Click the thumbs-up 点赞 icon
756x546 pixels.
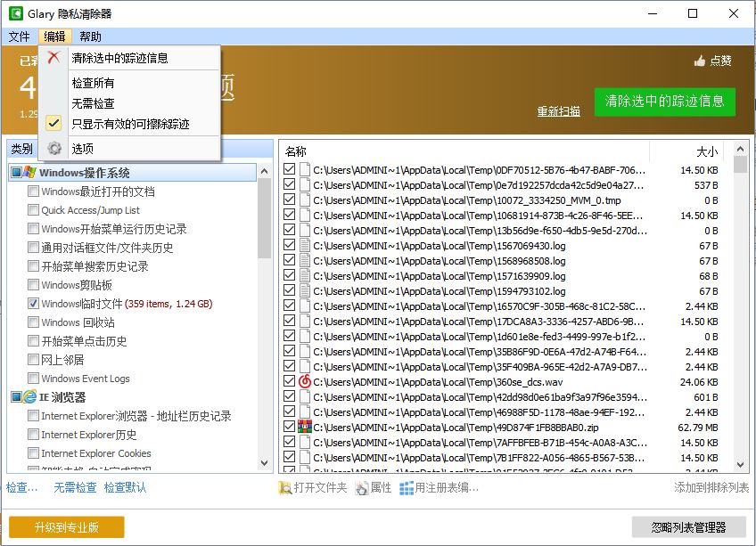pos(700,61)
